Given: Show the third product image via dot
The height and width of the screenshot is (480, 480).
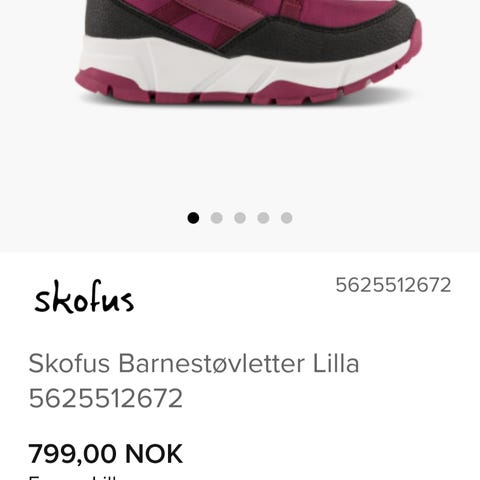Looking at the screenshot, I should (x=240, y=218).
